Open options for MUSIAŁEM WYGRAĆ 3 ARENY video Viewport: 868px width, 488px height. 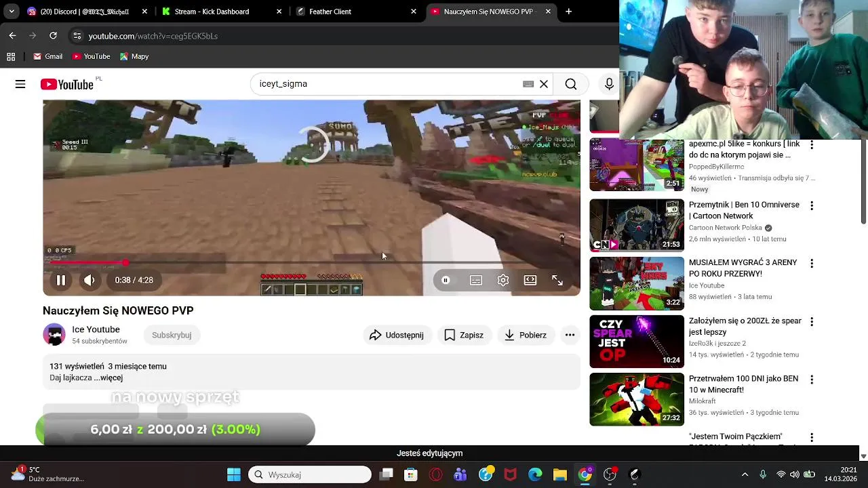pyautogui.click(x=811, y=263)
